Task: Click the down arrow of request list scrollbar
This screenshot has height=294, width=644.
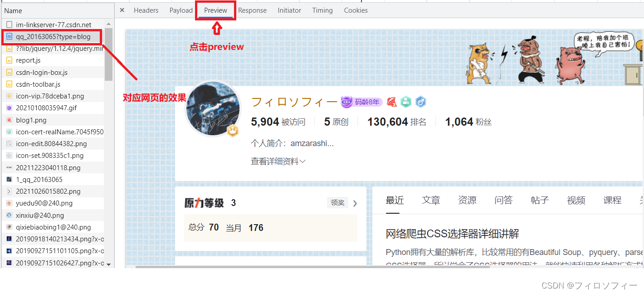Action: pyautogui.click(x=109, y=264)
